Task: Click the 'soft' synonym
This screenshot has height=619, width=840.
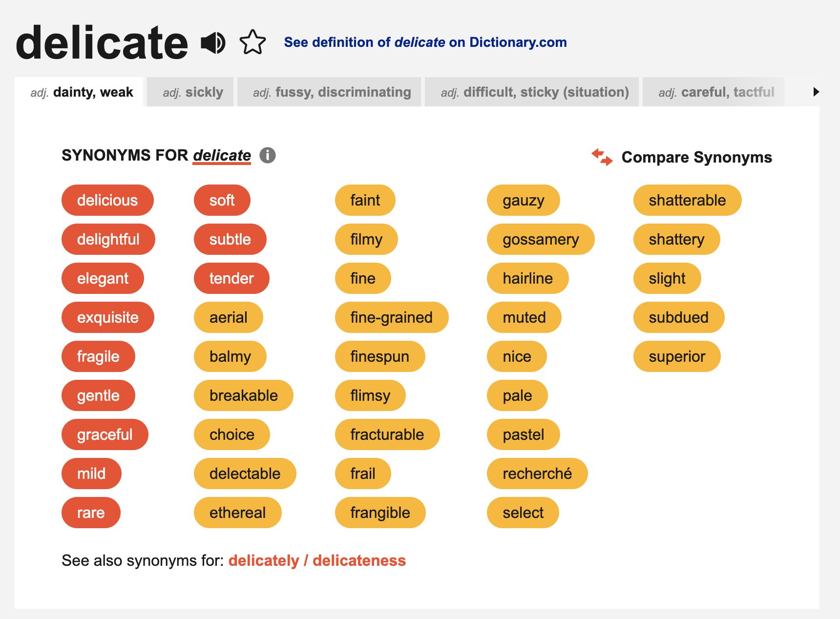Action: coord(222,200)
